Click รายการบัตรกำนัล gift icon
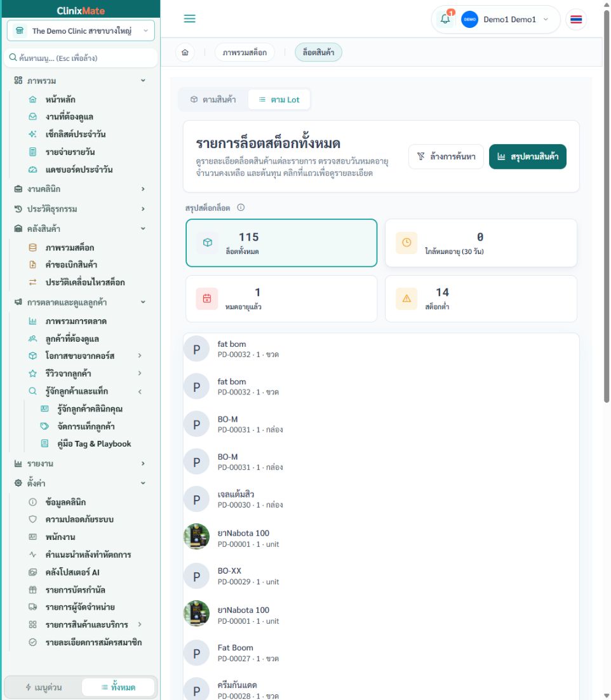The height and width of the screenshot is (700, 611). [x=32, y=590]
